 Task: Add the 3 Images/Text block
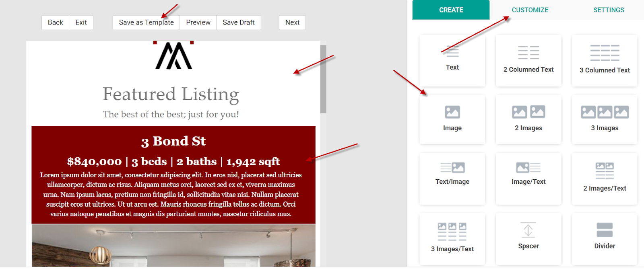click(452, 238)
